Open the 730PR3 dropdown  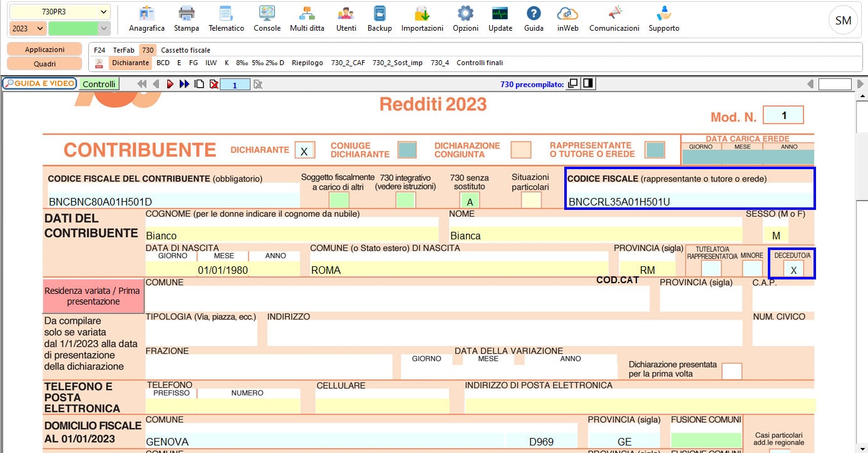coord(59,12)
